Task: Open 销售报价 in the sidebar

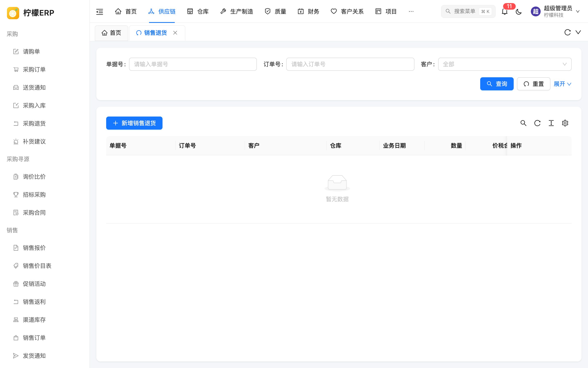Action: [x=45, y=248]
